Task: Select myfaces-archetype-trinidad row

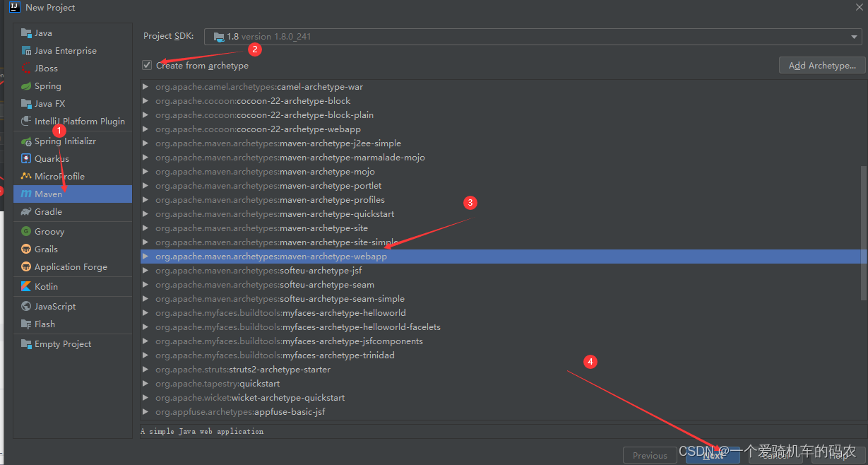Action: 500,355
